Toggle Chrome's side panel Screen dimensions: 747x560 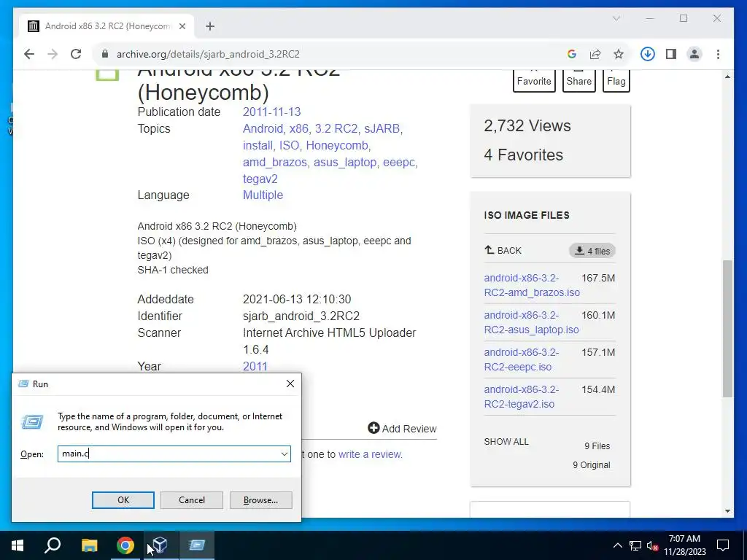[x=671, y=54]
